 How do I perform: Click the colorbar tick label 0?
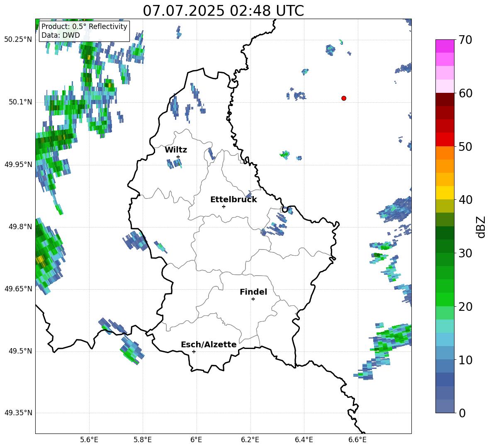[462, 413]
